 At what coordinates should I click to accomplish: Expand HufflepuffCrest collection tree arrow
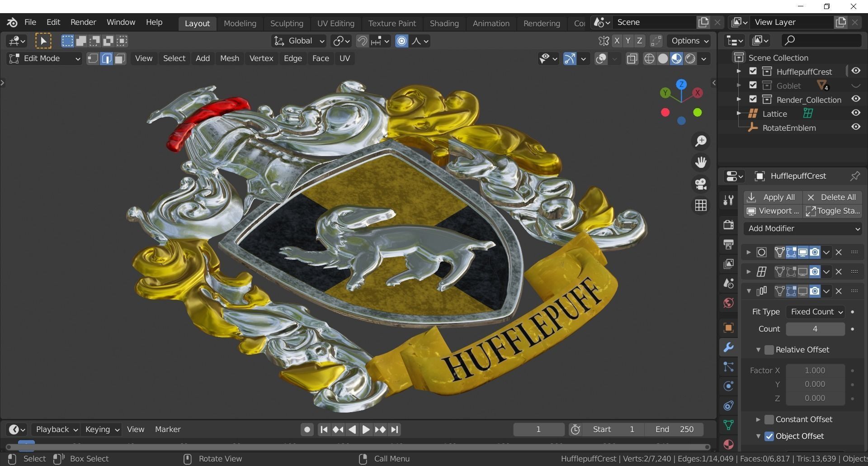point(739,71)
